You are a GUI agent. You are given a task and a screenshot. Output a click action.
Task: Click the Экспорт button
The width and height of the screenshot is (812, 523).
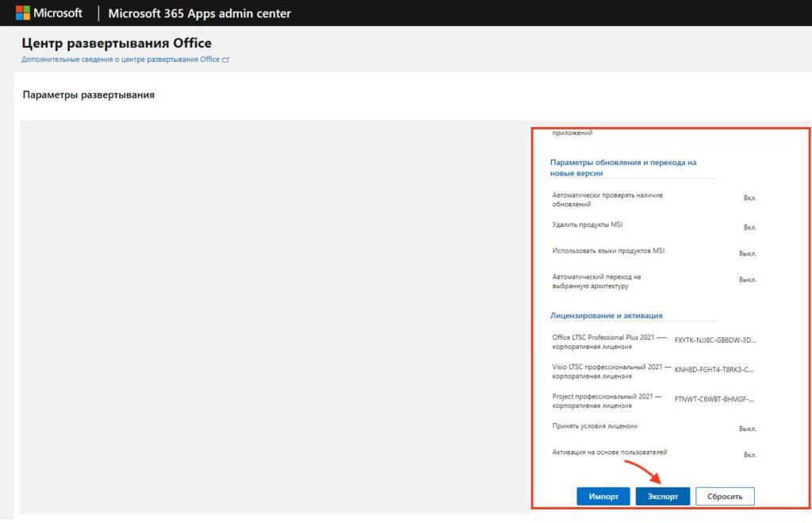(663, 496)
